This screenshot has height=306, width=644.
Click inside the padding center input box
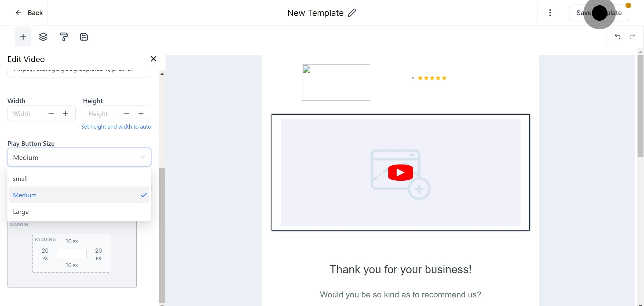coord(72,253)
